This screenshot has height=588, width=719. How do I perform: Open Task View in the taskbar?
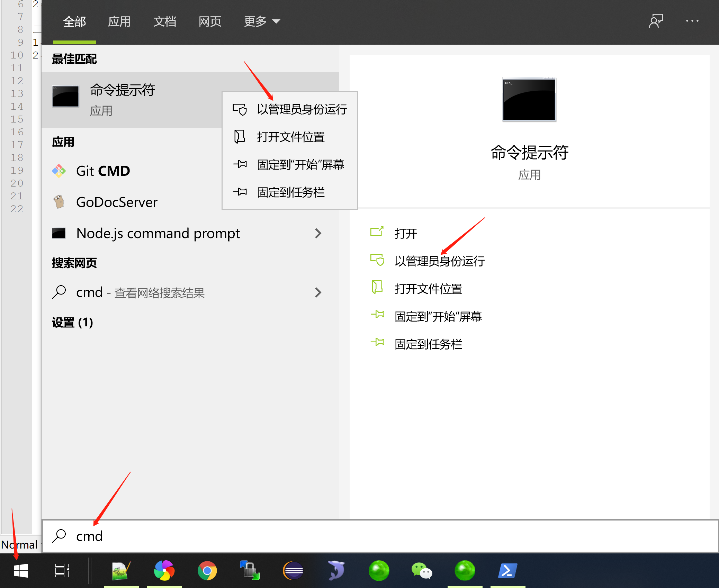(62, 571)
